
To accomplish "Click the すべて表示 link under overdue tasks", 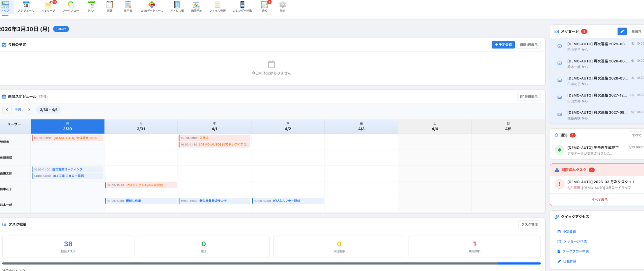I will pos(599,200).
